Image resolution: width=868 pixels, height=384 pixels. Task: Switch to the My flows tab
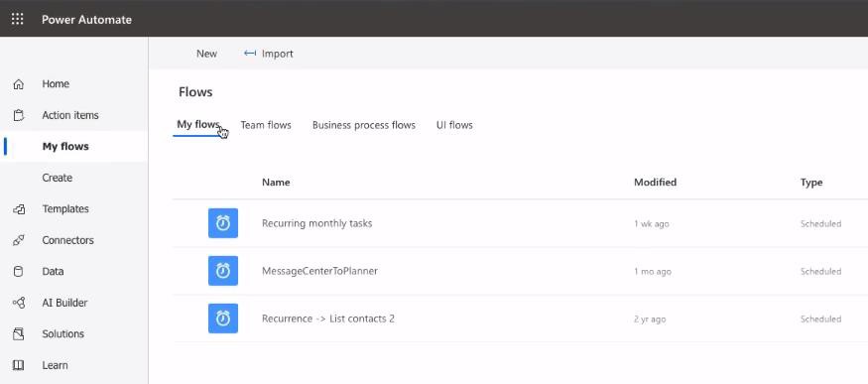tap(198, 124)
